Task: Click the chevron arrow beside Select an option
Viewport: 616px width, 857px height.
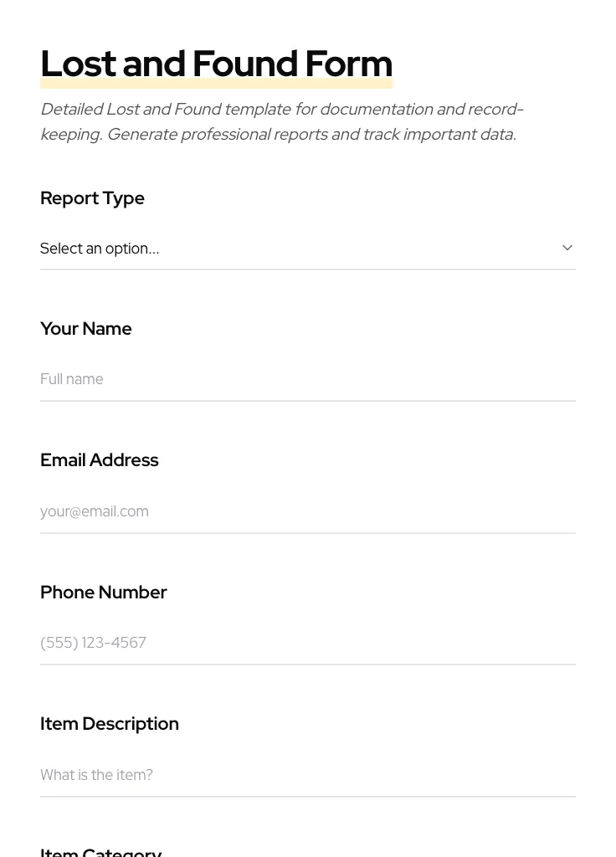Action: (567, 248)
